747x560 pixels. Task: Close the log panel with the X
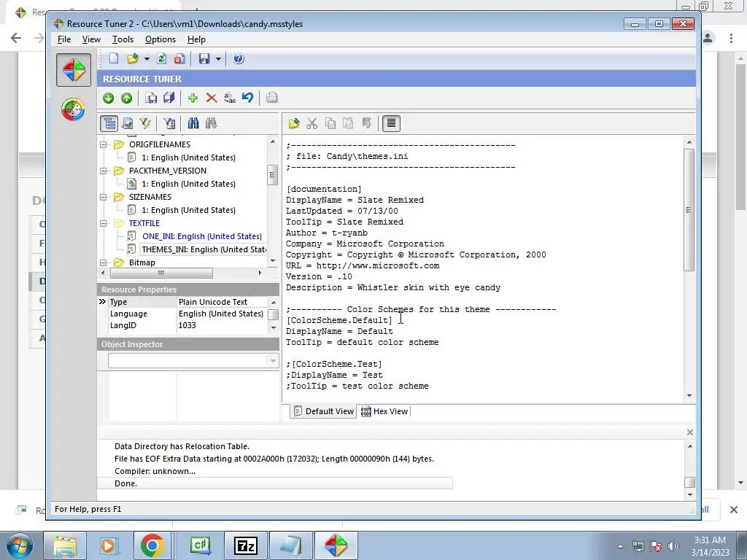(x=689, y=432)
